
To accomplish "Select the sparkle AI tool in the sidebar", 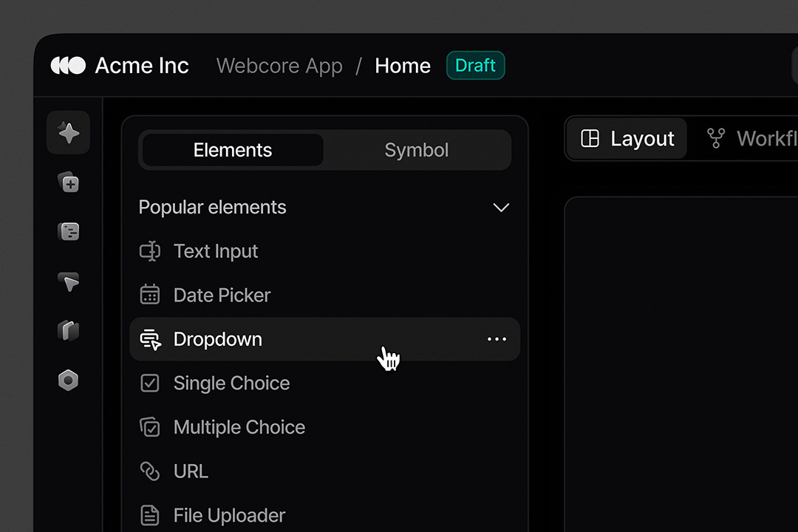I will pos(68,133).
